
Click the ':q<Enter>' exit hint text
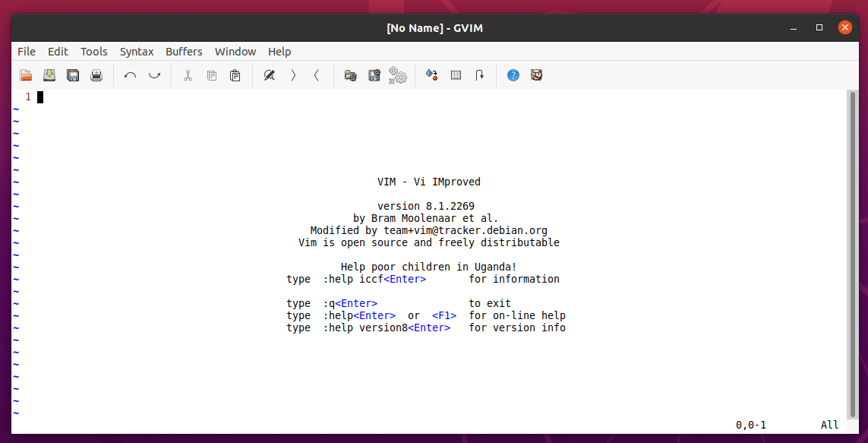tap(350, 303)
